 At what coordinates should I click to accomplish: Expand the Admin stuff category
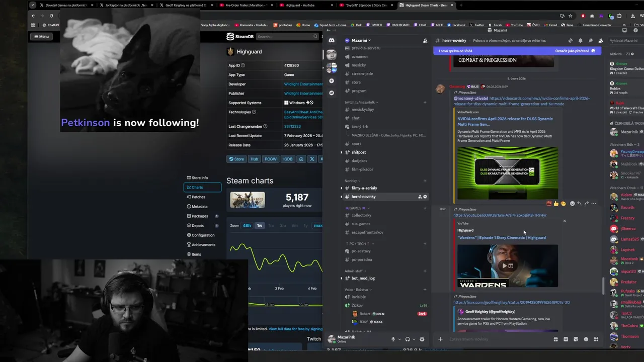355,271
